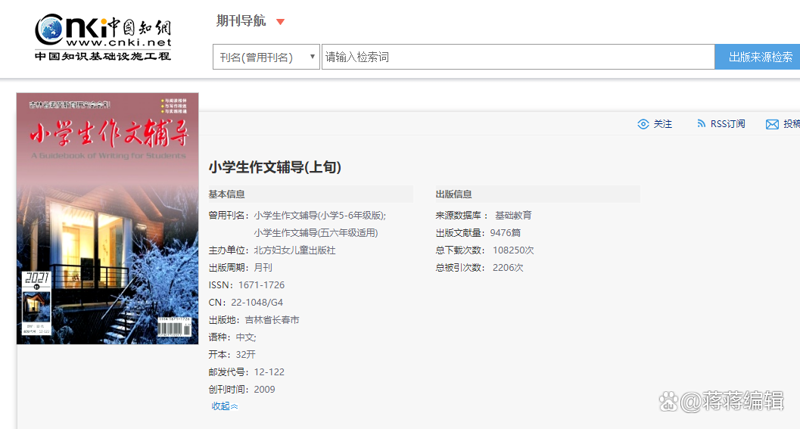Click the envelope 投稿 icon
Screen dimensions: 800x429
(x=772, y=124)
